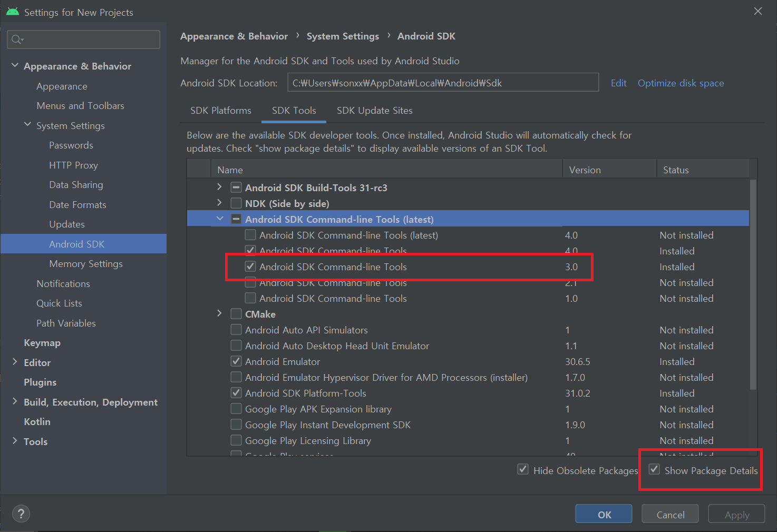
Task: Click the SDK tools list scrollbar
Action: [x=753, y=284]
